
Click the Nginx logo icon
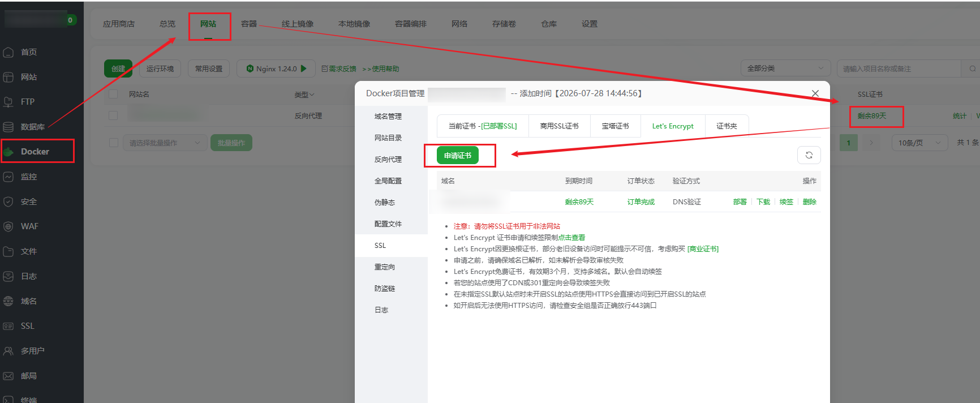(250, 68)
